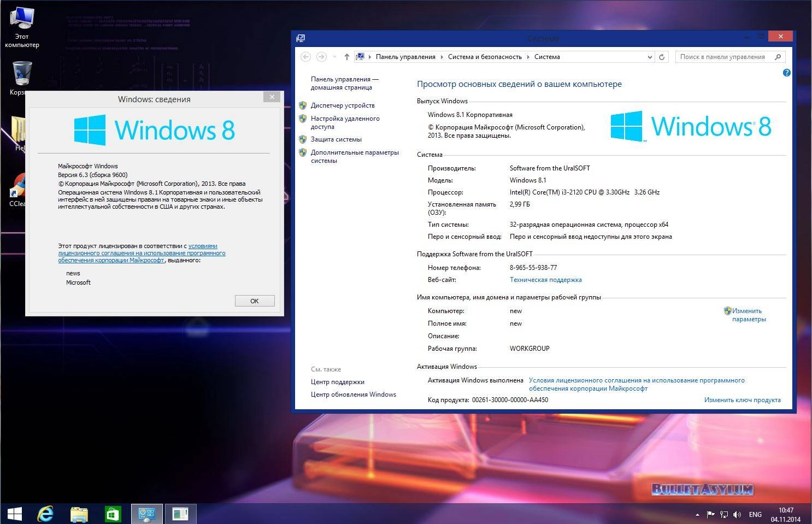Open Windows Store from taskbar
The height and width of the screenshot is (524, 812).
pos(113,514)
